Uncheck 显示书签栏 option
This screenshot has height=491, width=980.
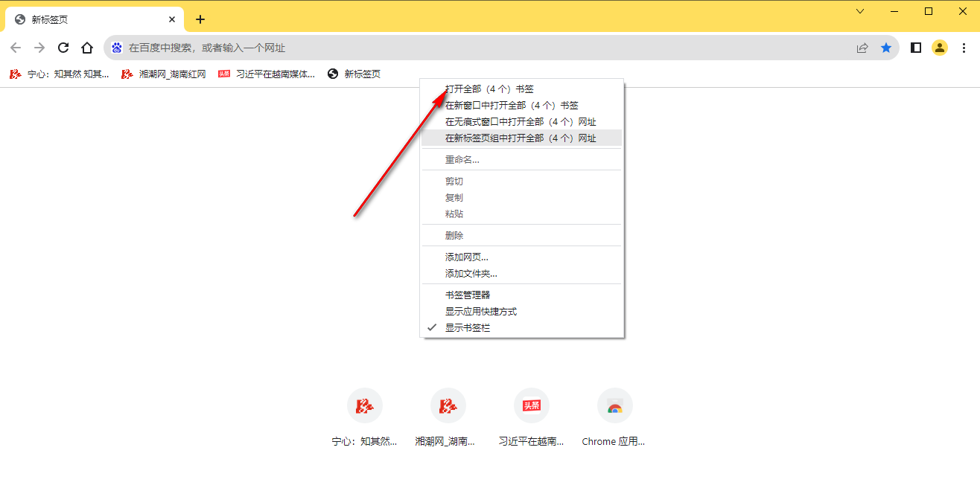[521, 327]
